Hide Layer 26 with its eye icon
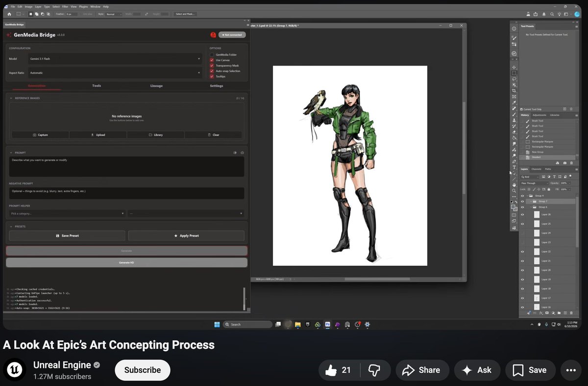This screenshot has width=588, height=386. pyautogui.click(x=522, y=214)
